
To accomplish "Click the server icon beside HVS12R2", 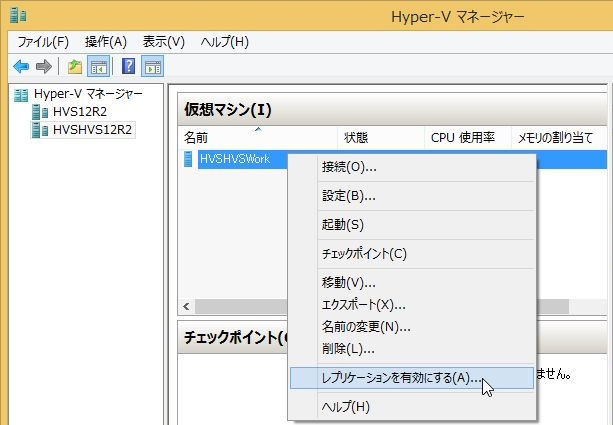I will (40, 112).
